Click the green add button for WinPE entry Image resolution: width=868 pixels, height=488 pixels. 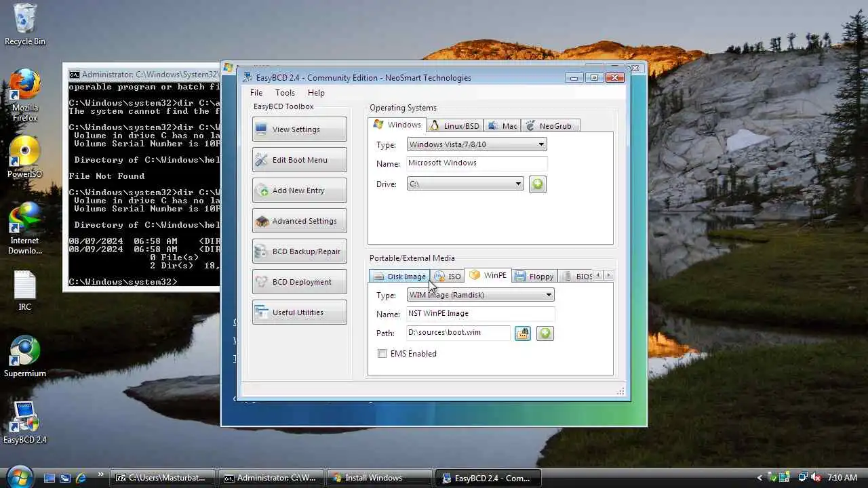pos(545,333)
